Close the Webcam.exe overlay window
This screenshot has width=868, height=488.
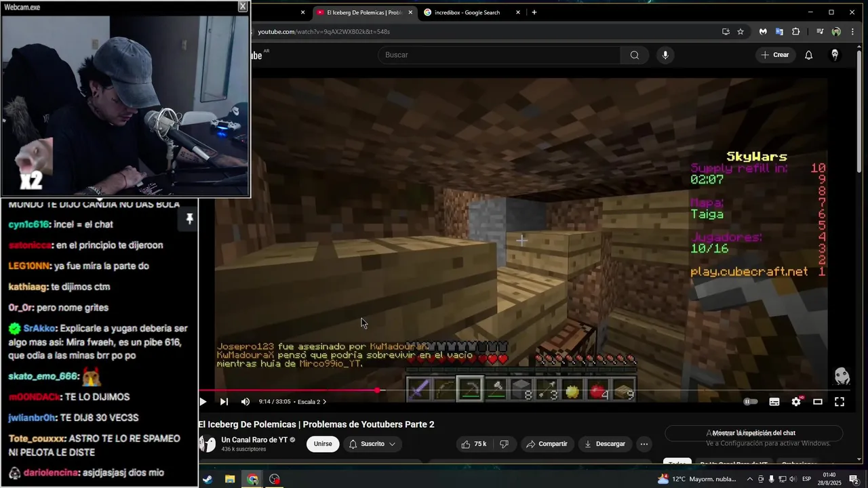pos(243,7)
